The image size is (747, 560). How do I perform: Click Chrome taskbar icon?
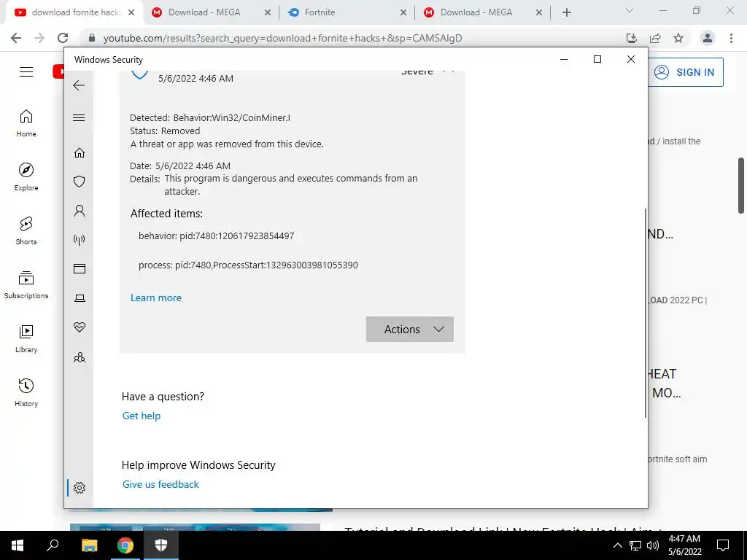coord(125,545)
